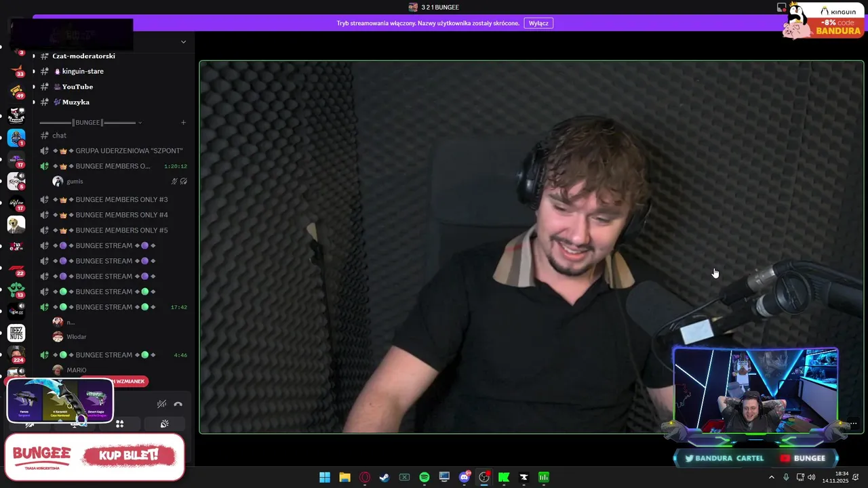Click the main webcam video stream
The height and width of the screenshot is (488, 868).
(532, 247)
